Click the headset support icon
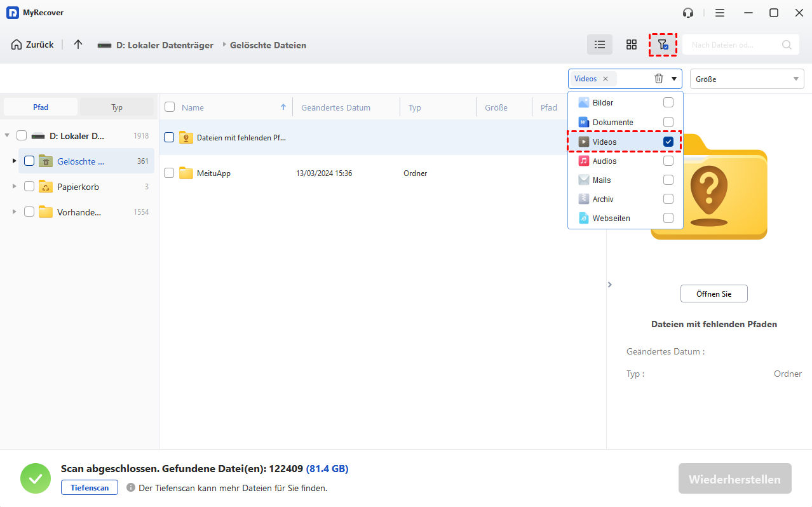This screenshot has height=507, width=812. (x=687, y=13)
